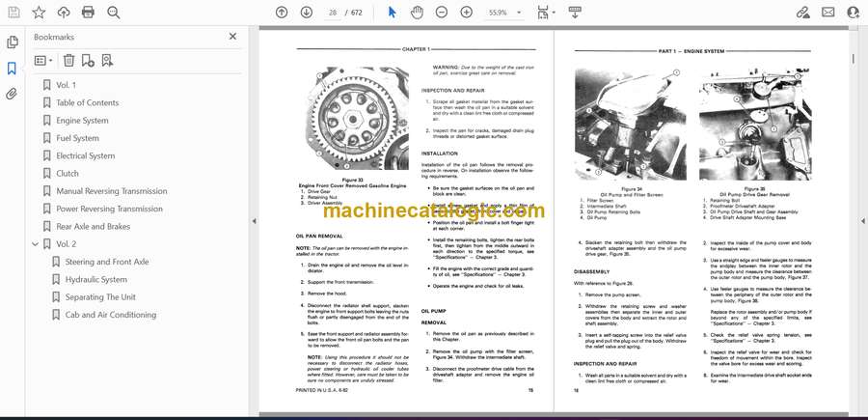This screenshot has height=420, width=868.
Task: Click the Figure 34 oil pump image
Action: [x=630, y=125]
